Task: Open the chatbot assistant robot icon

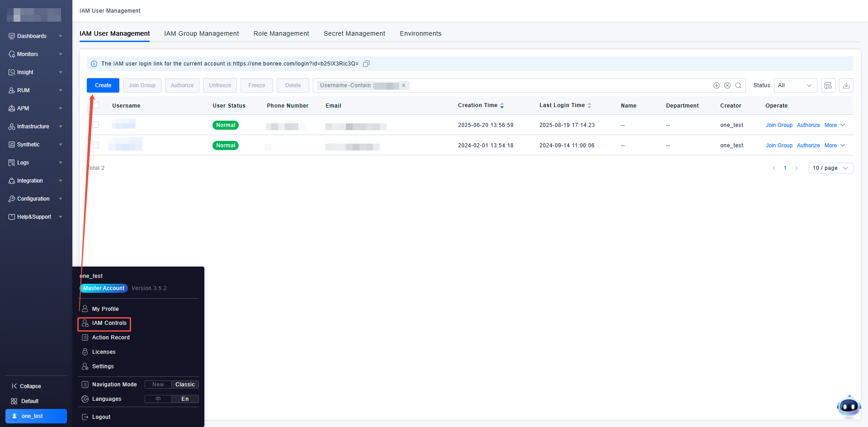Action: pyautogui.click(x=849, y=407)
